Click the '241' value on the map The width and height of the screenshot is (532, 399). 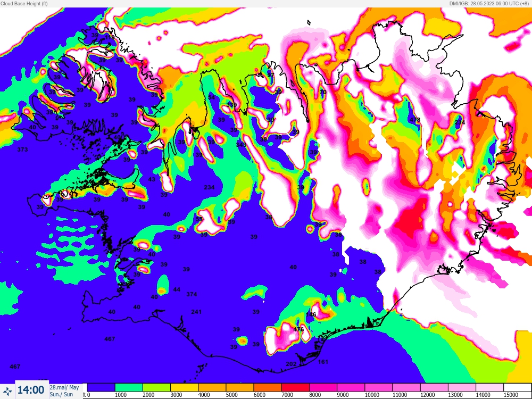[196, 312]
